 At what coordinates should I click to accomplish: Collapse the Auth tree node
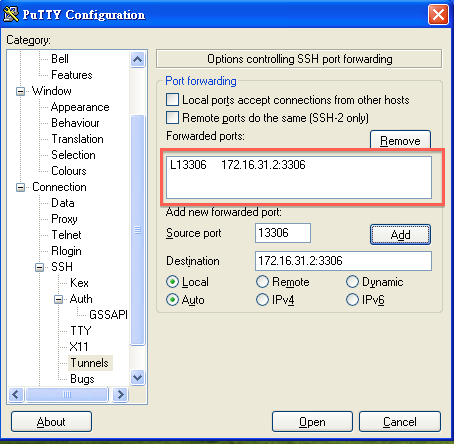(58, 299)
